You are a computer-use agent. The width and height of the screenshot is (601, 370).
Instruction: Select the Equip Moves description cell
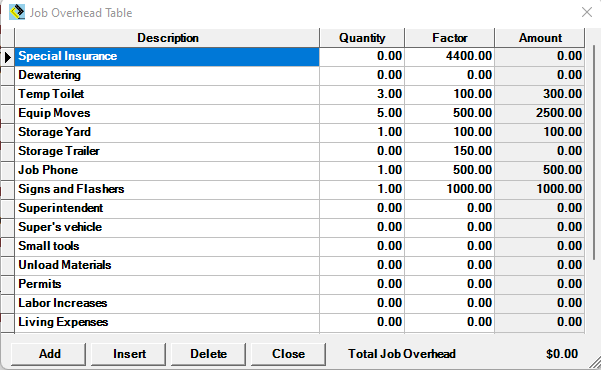167,113
